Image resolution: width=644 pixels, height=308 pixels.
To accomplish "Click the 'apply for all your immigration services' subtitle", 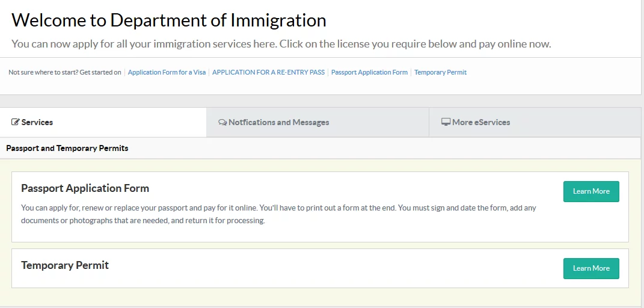I will 281,44.
